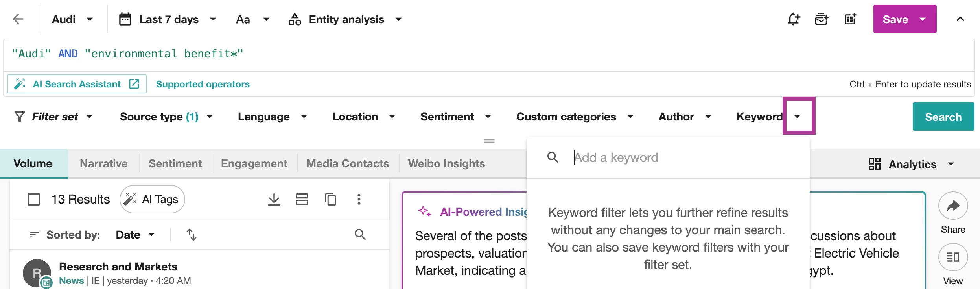
Task: Click the teal Search button
Action: tap(943, 117)
